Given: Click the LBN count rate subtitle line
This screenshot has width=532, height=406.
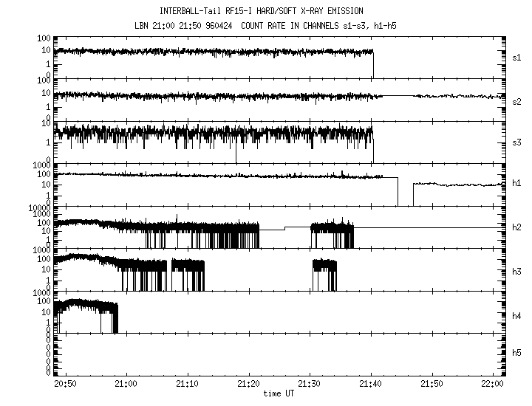Looking at the screenshot, I should click(266, 26).
